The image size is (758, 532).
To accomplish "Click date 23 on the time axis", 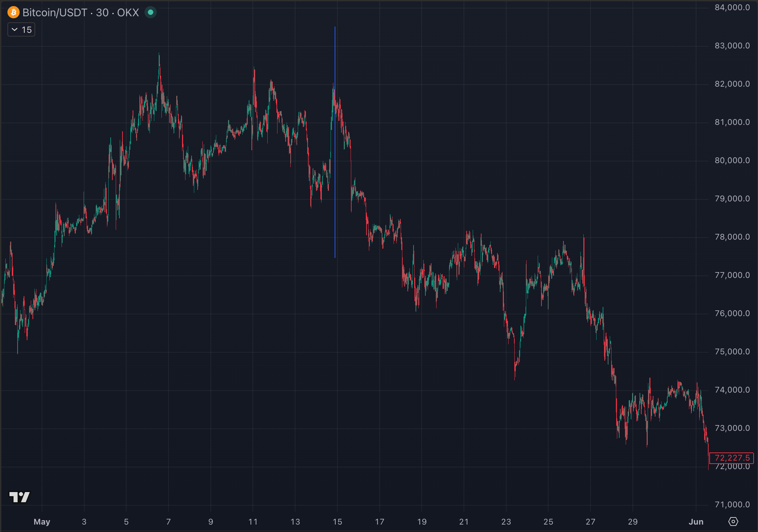I will [x=506, y=522].
